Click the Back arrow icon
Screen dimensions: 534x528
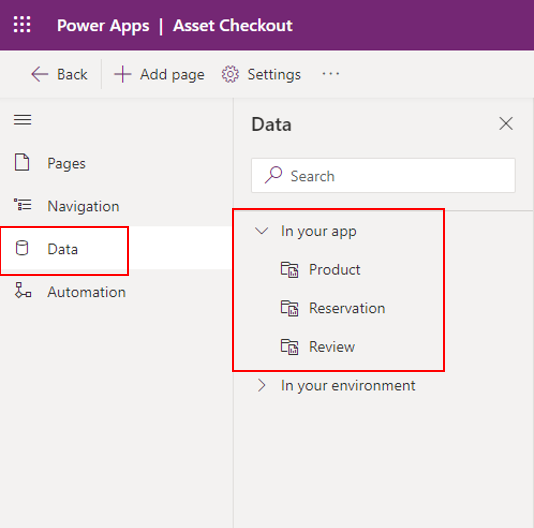40,74
